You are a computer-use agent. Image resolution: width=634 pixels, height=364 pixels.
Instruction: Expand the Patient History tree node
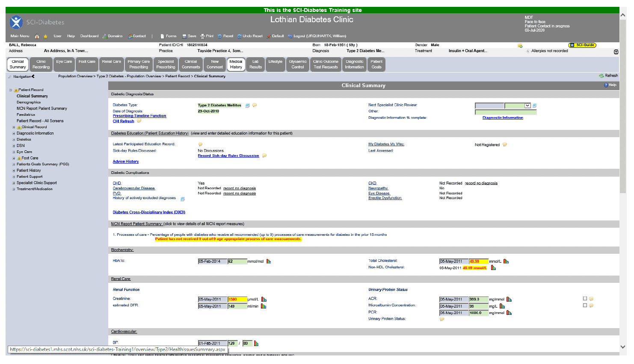tap(14, 171)
